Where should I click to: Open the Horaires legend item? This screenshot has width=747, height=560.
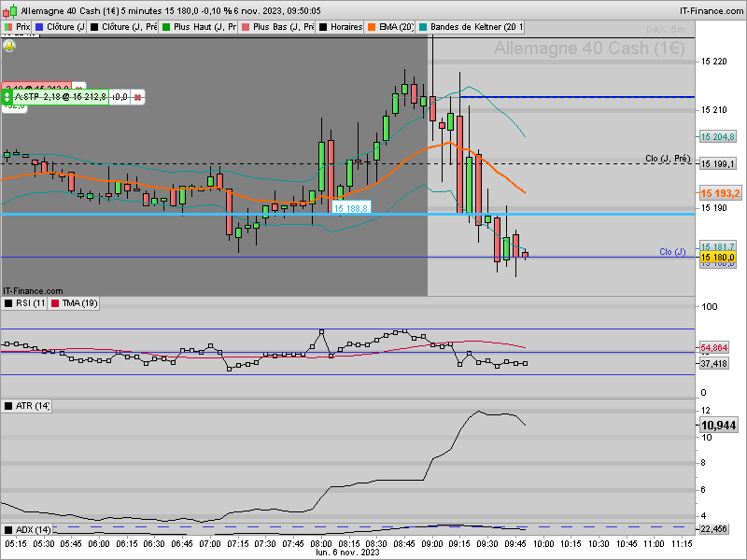pyautogui.click(x=341, y=27)
